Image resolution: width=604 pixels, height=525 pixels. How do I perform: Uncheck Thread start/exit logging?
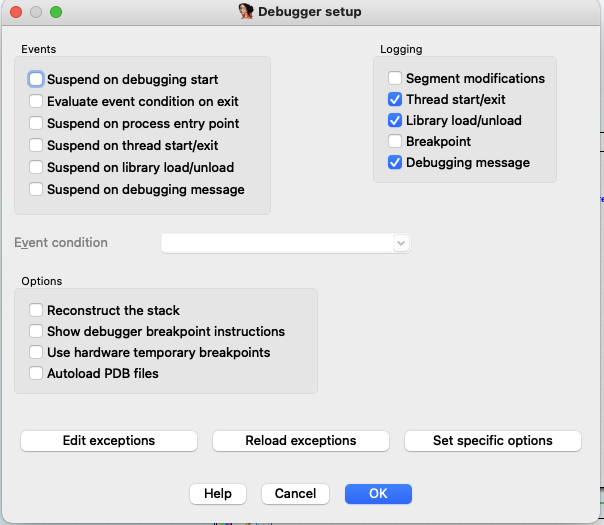[395, 99]
